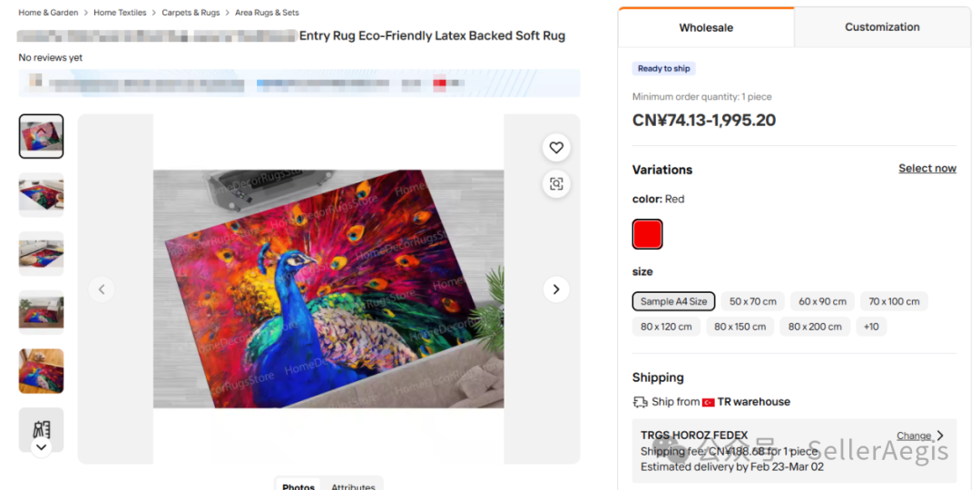Open Select now variations link
This screenshot has height=490, width=980.
click(x=927, y=168)
